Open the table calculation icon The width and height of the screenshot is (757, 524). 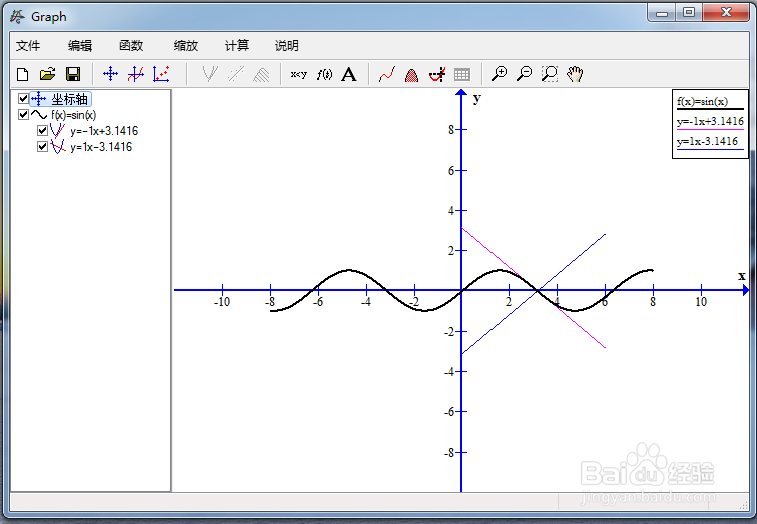pyautogui.click(x=462, y=74)
